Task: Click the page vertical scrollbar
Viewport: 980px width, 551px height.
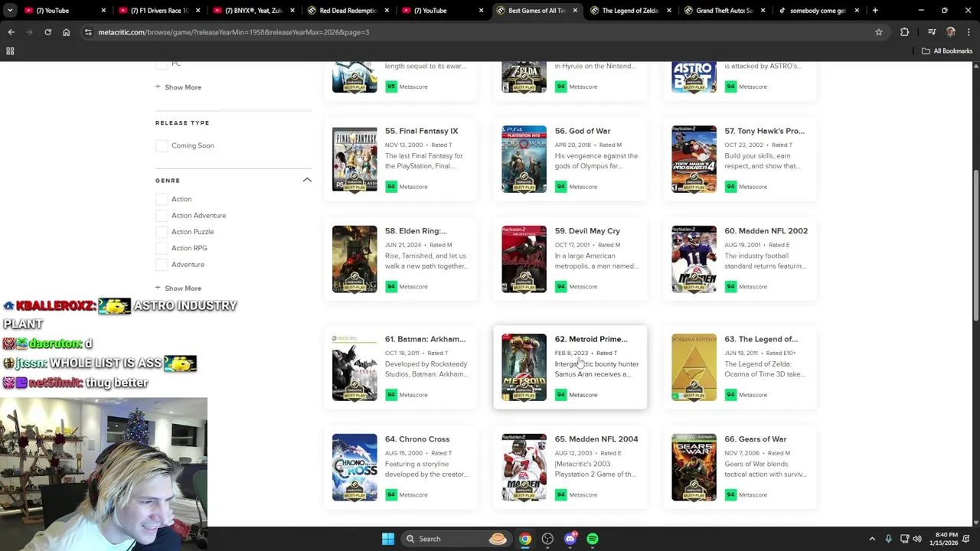Action: tap(975, 245)
